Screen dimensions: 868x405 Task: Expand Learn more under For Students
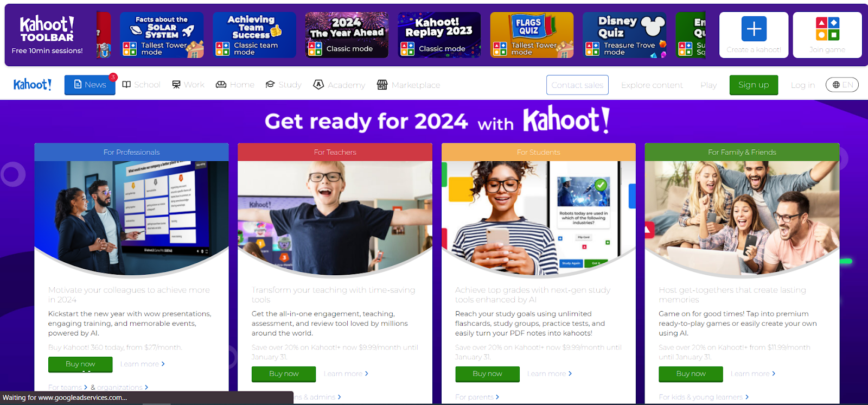tap(550, 374)
